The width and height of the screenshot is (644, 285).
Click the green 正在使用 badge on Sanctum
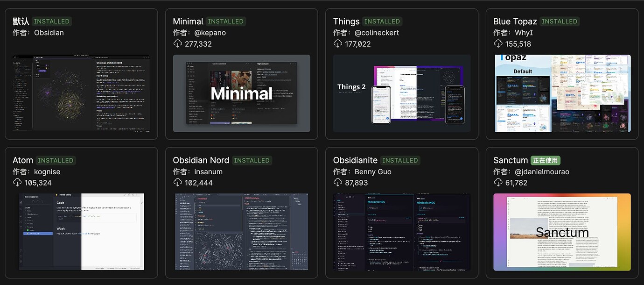[x=545, y=160]
